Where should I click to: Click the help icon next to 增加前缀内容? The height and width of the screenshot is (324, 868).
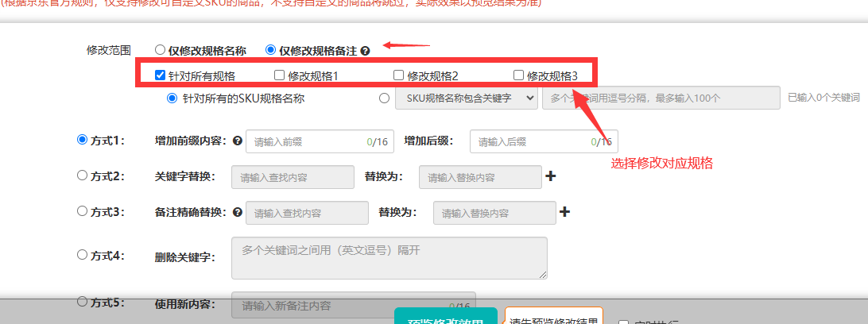tap(237, 141)
